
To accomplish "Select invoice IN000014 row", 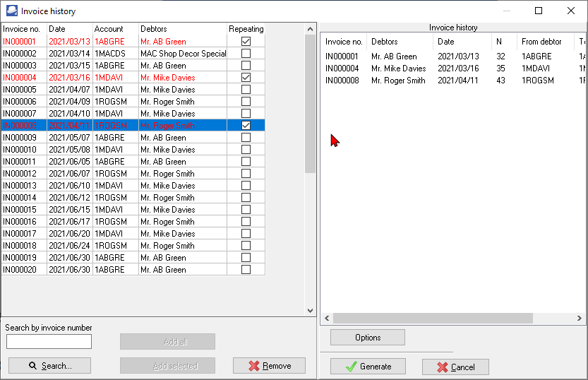I will pyautogui.click(x=133, y=197).
